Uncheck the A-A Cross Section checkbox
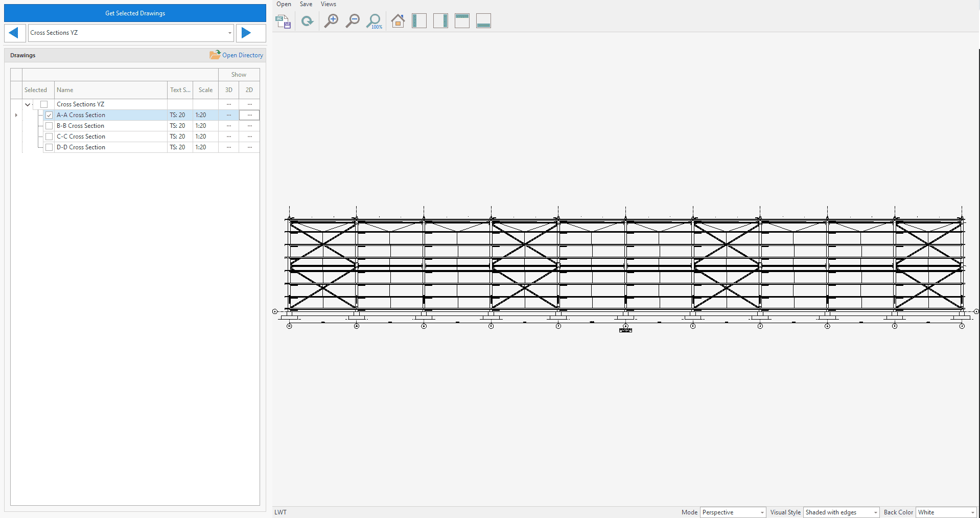Screen dimensions: 980x518 coord(49,115)
